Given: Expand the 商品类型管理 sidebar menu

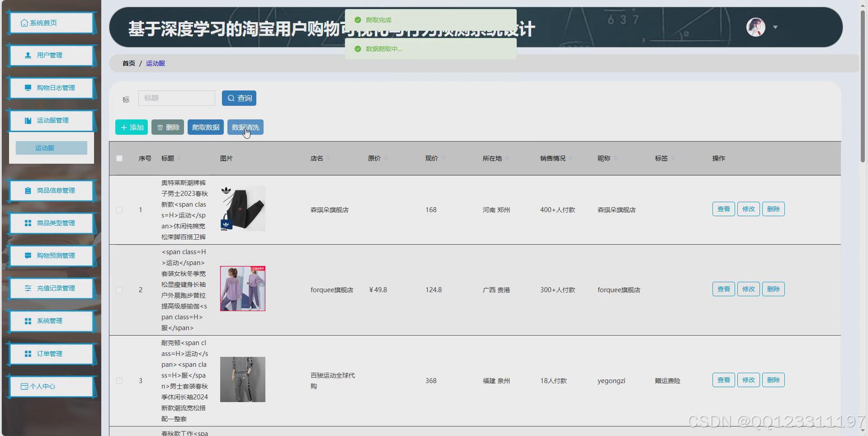Looking at the screenshot, I should tap(52, 223).
